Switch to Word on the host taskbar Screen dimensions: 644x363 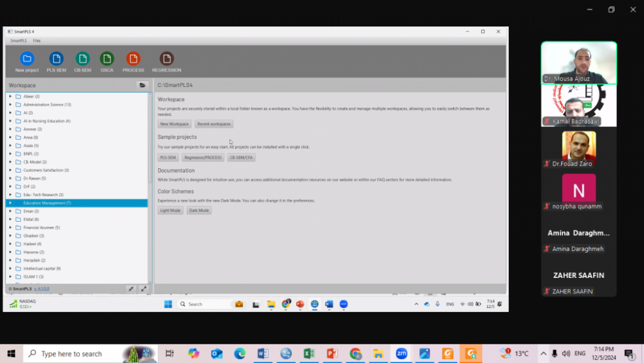point(263,353)
